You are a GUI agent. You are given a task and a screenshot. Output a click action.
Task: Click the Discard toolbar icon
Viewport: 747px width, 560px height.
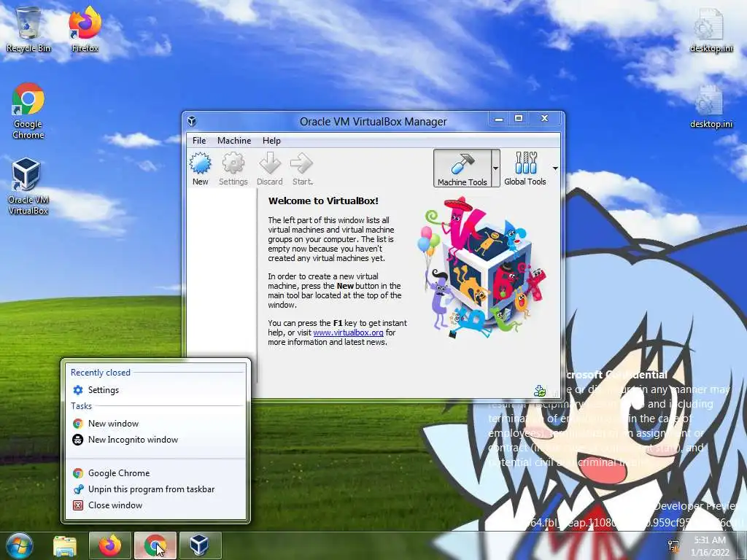270,168
